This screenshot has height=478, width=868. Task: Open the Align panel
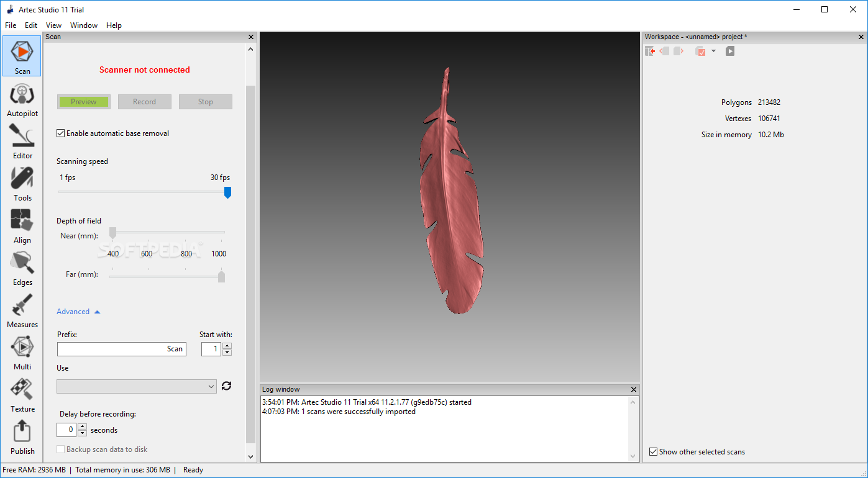[x=22, y=225]
